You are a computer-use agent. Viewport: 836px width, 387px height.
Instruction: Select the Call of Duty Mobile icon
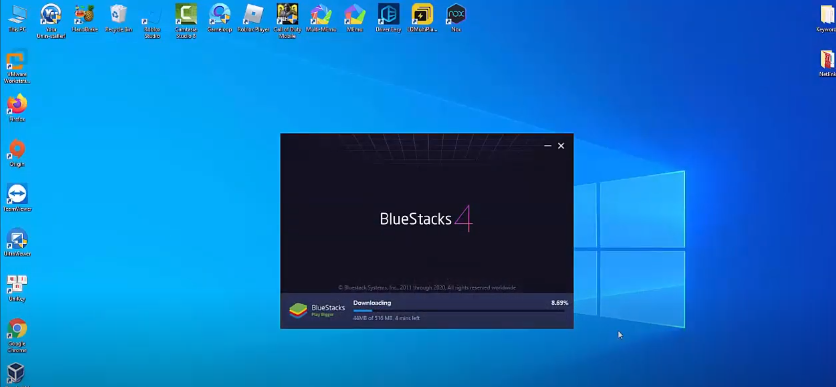click(x=287, y=20)
